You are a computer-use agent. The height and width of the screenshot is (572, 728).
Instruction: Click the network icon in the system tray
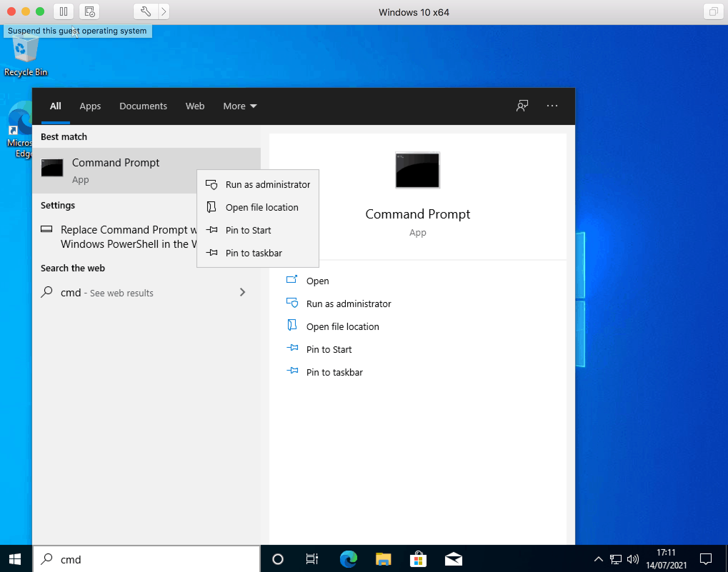coord(615,560)
